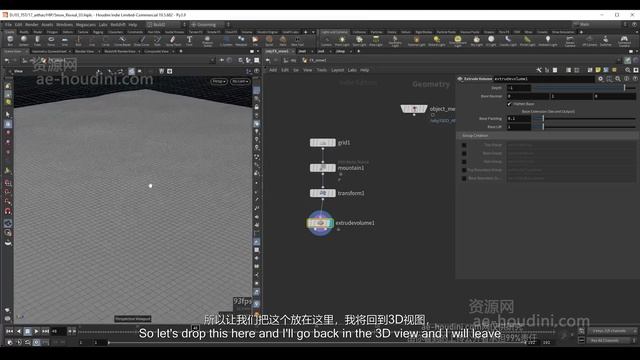Switch to the Lights and Cameras shelf tab
This screenshot has width=640, height=360.
coord(334,32)
